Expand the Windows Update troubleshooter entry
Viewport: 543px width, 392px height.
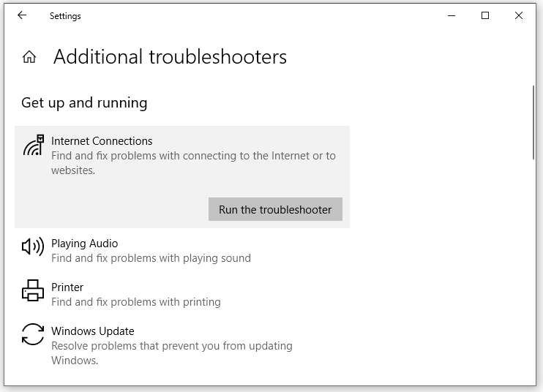(93, 331)
